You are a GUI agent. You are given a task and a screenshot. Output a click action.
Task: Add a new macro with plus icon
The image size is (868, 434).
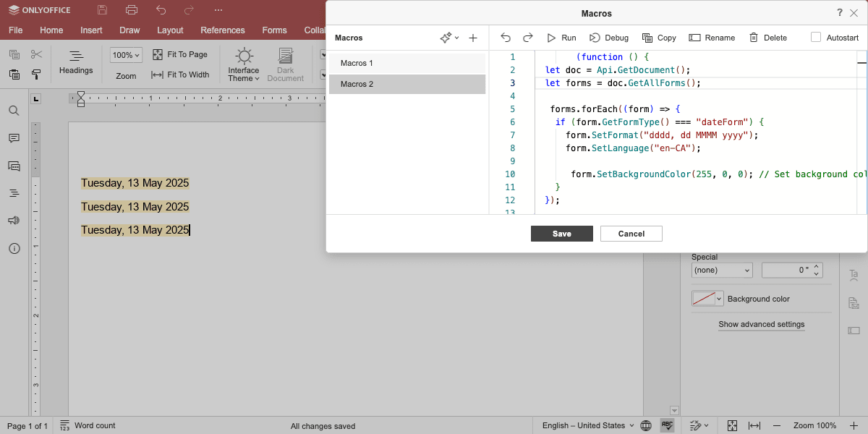(473, 38)
